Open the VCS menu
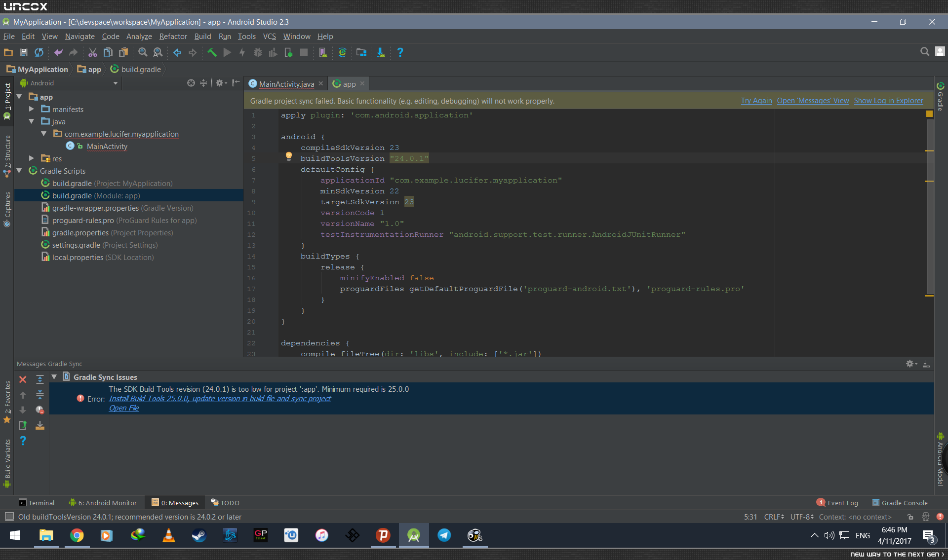Image resolution: width=948 pixels, height=560 pixels. pyautogui.click(x=269, y=37)
